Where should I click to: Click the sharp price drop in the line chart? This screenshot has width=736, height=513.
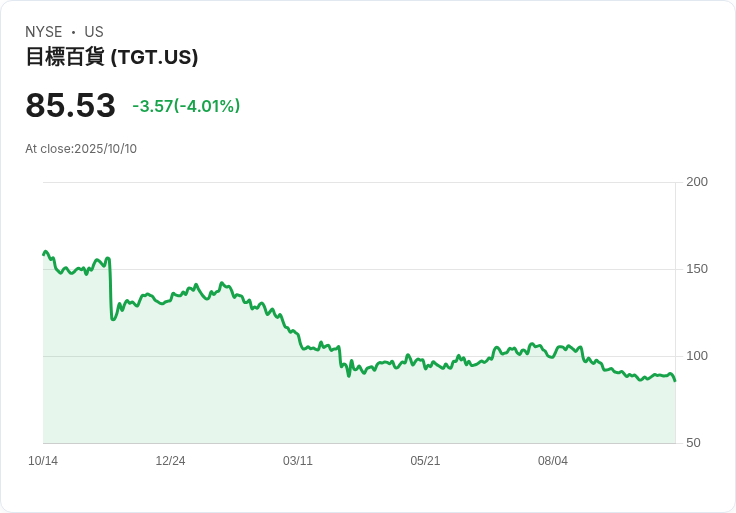tap(111, 289)
